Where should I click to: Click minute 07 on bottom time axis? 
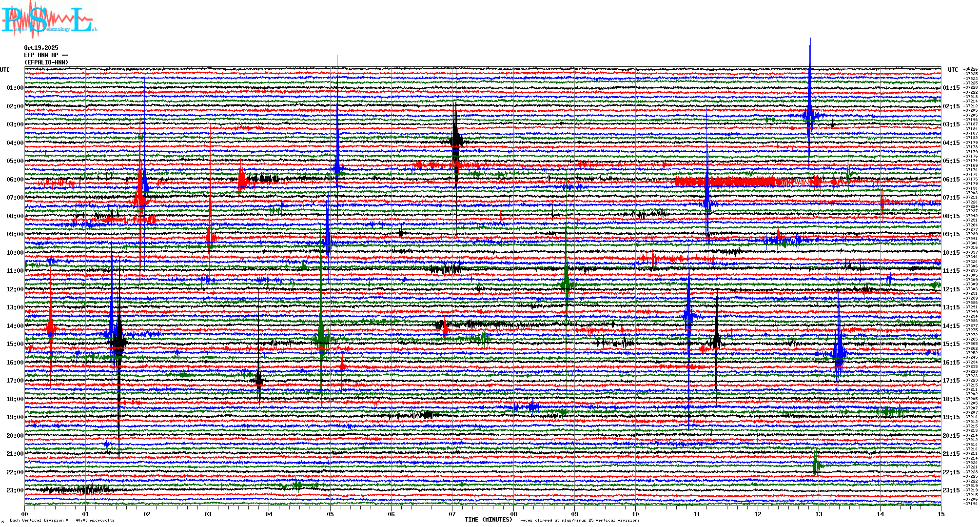pos(452,514)
